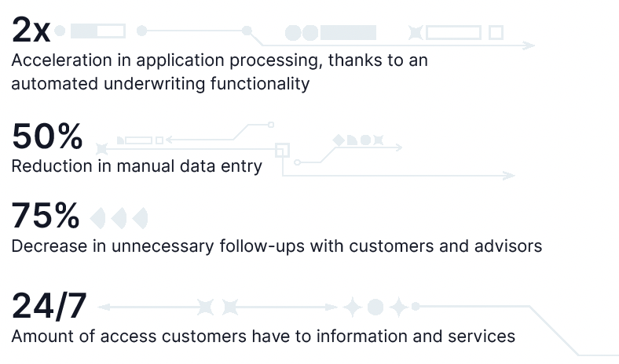The image size is (619, 364).
Task: Click the 50% statistic heading
Action: coord(47,136)
